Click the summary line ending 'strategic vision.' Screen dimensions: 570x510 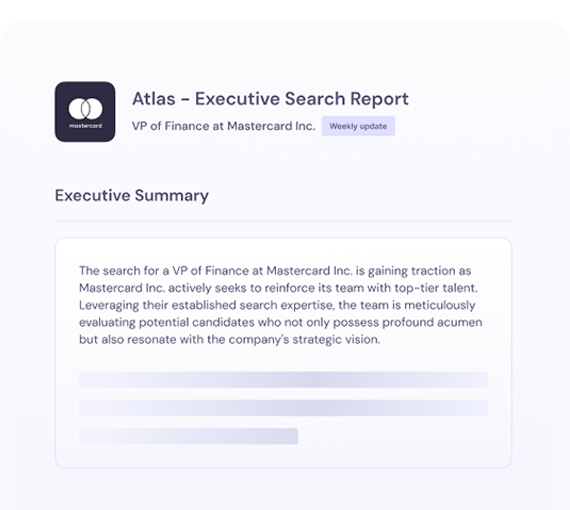[x=230, y=340]
